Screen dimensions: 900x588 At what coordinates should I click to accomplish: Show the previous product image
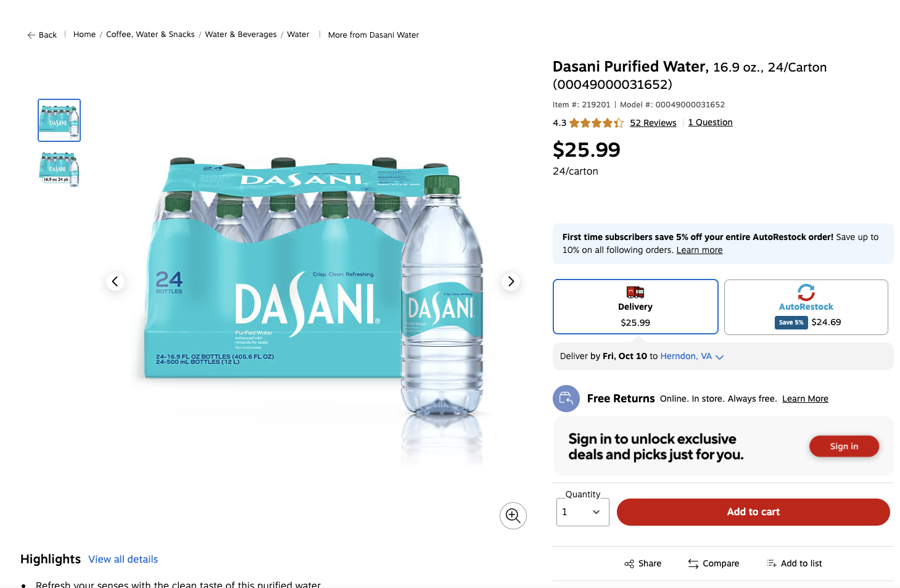click(x=115, y=281)
